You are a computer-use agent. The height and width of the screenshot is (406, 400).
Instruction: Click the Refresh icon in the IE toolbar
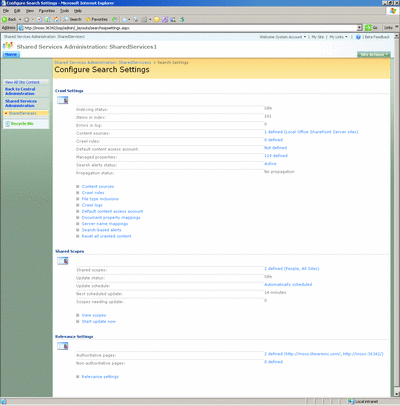click(48, 19)
